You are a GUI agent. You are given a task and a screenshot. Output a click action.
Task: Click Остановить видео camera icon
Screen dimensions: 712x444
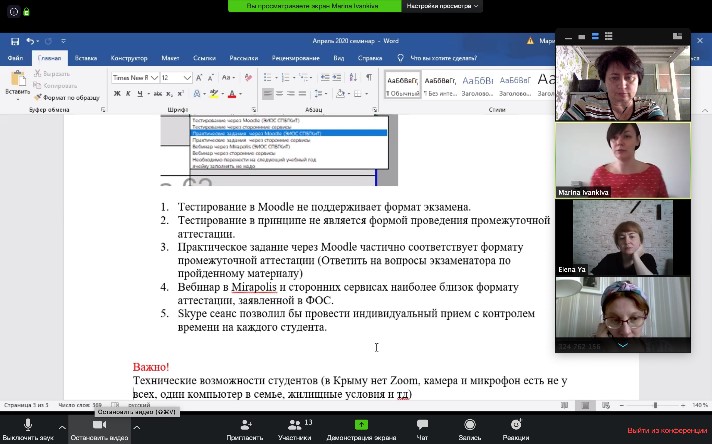pyautogui.click(x=99, y=424)
